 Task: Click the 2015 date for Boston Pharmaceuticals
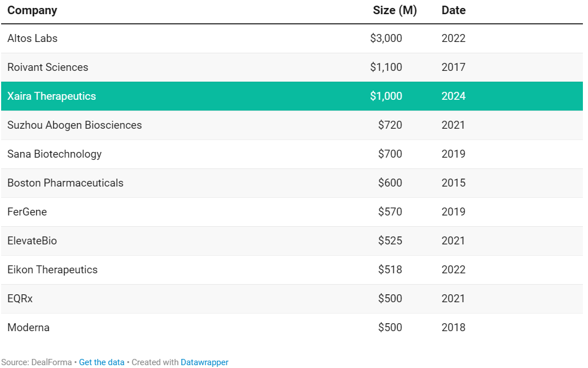453,183
